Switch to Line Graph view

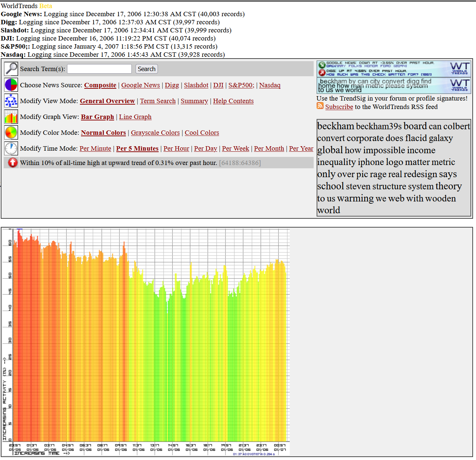coord(135,117)
